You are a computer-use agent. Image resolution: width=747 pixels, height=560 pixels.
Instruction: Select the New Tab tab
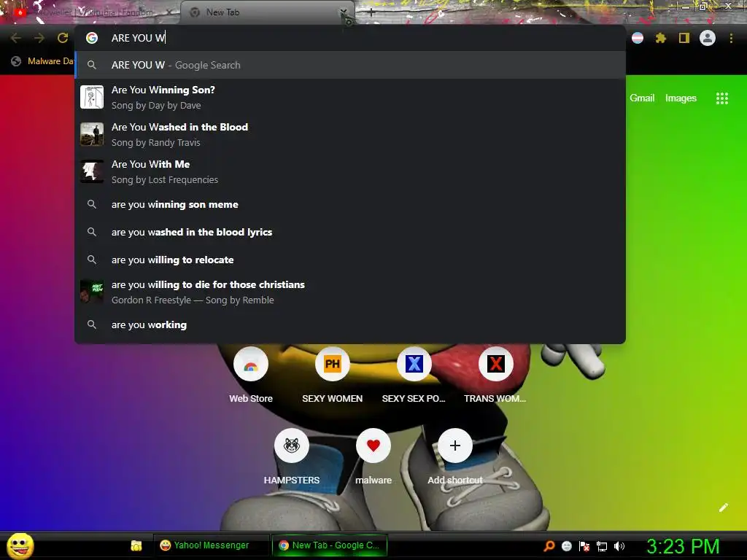[267, 12]
